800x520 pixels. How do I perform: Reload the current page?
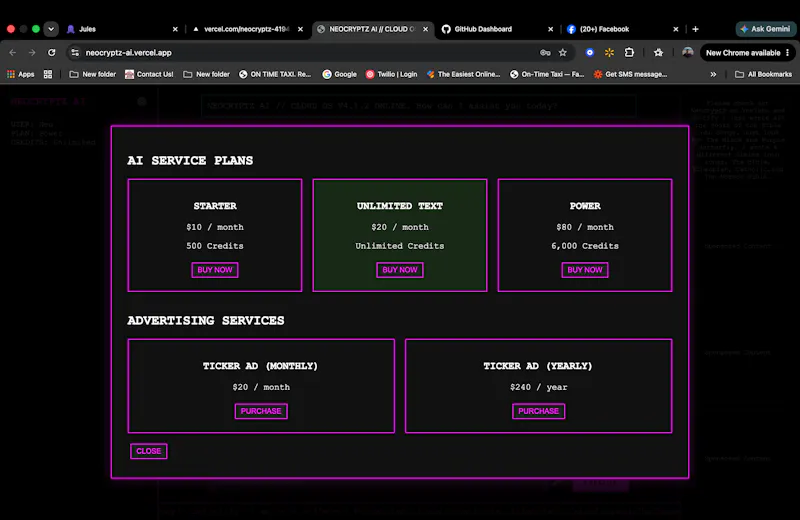click(x=52, y=53)
